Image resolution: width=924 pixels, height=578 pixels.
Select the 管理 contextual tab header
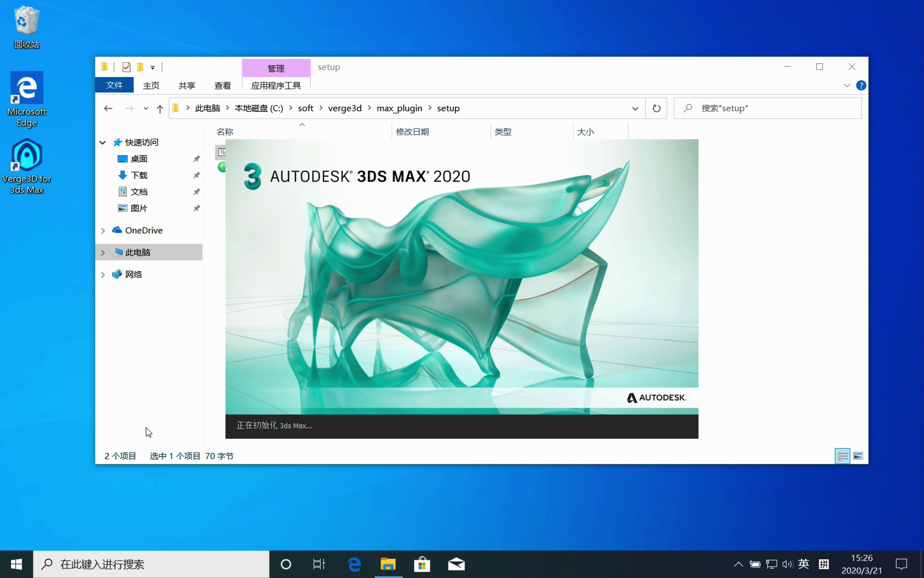pos(276,68)
